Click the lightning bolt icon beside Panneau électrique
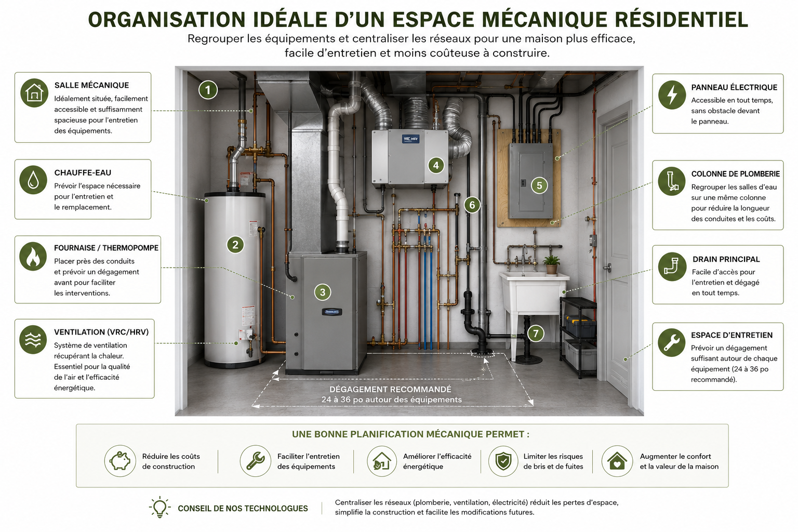798x532 pixels. [672, 95]
